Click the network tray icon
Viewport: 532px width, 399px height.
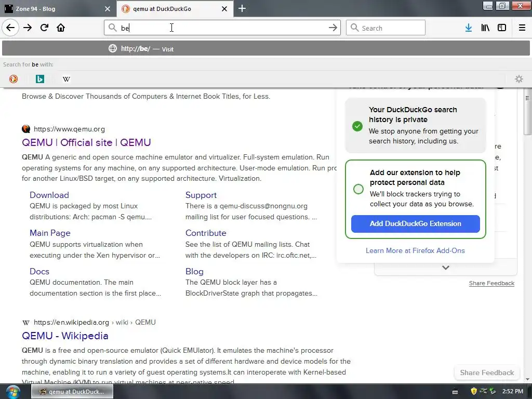coord(483,391)
